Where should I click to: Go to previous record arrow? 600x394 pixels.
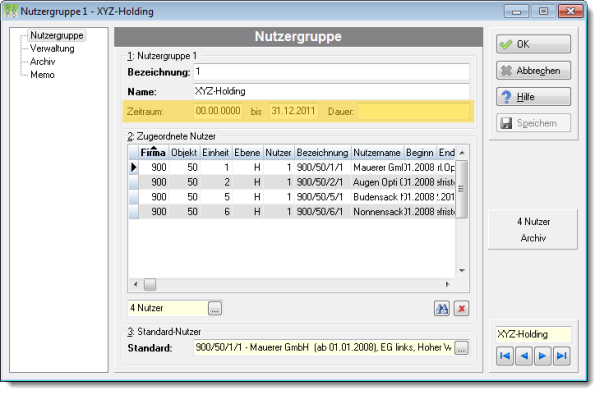point(524,356)
